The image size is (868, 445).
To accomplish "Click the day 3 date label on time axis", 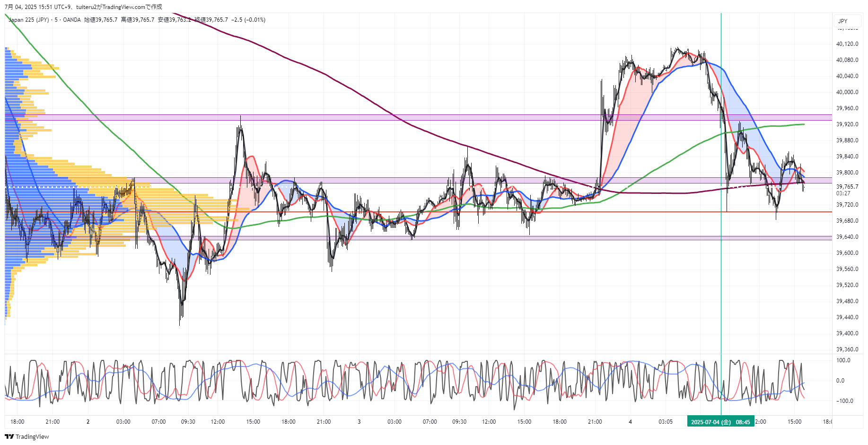I will 359,422.
